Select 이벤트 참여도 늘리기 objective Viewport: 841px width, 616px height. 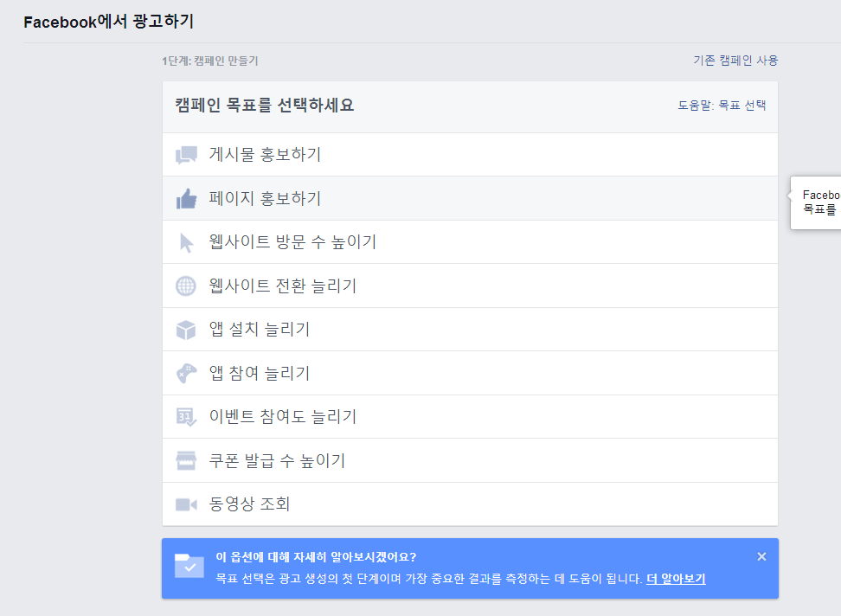click(x=470, y=416)
